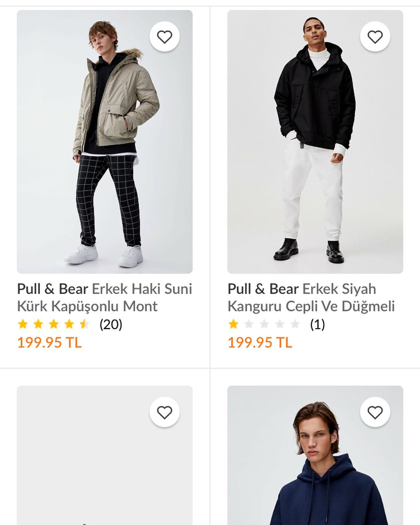This screenshot has width=420, height=525.
Task: Open the (1) review count
Action: coord(317,324)
